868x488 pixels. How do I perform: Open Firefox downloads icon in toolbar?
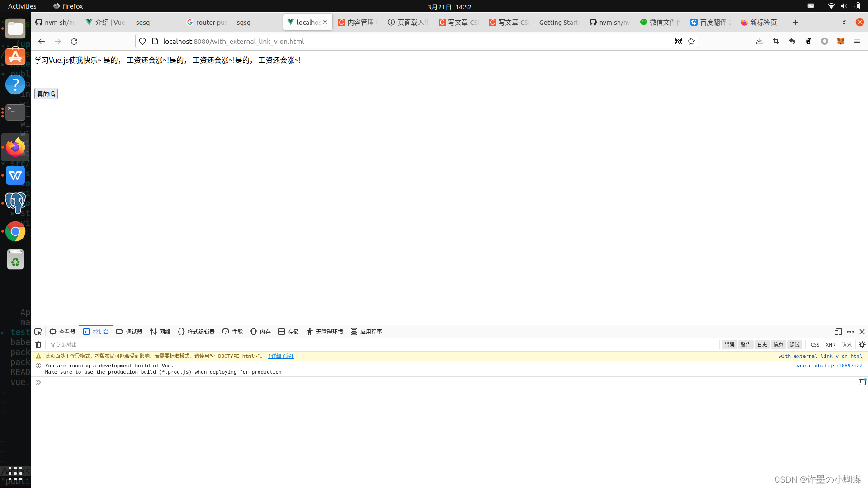(x=759, y=41)
